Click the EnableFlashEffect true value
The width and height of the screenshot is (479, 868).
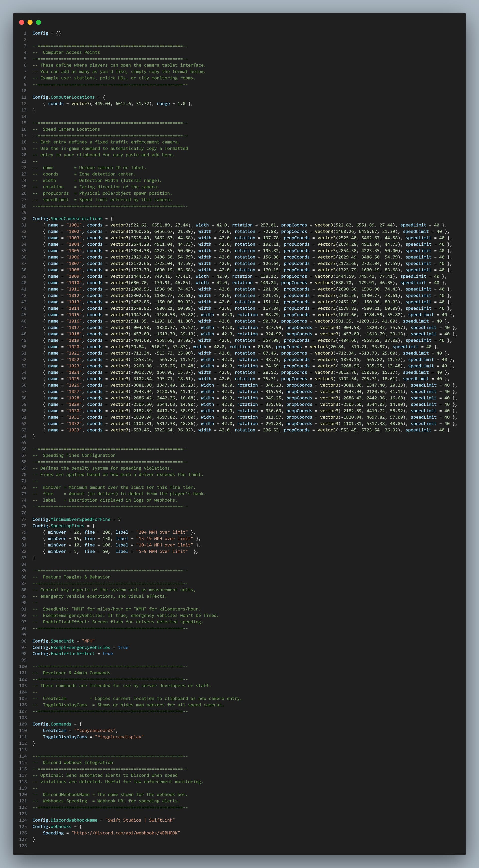(107, 654)
